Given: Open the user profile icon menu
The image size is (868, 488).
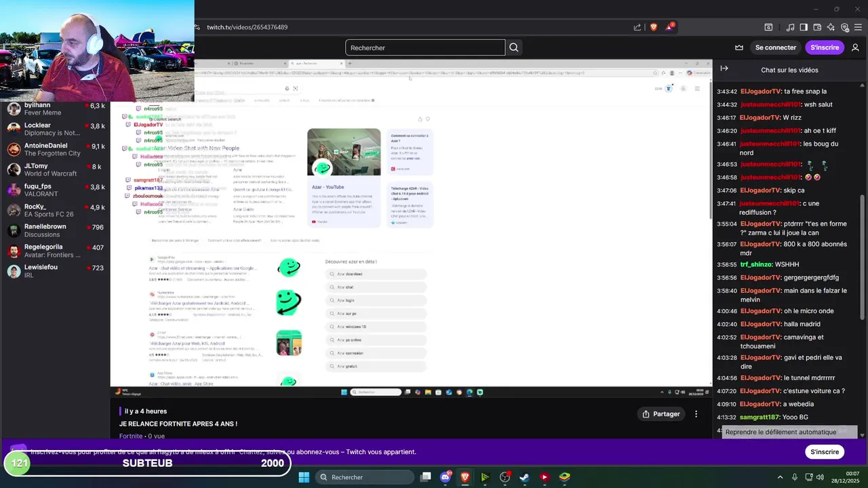Looking at the screenshot, I should click(x=855, y=47).
